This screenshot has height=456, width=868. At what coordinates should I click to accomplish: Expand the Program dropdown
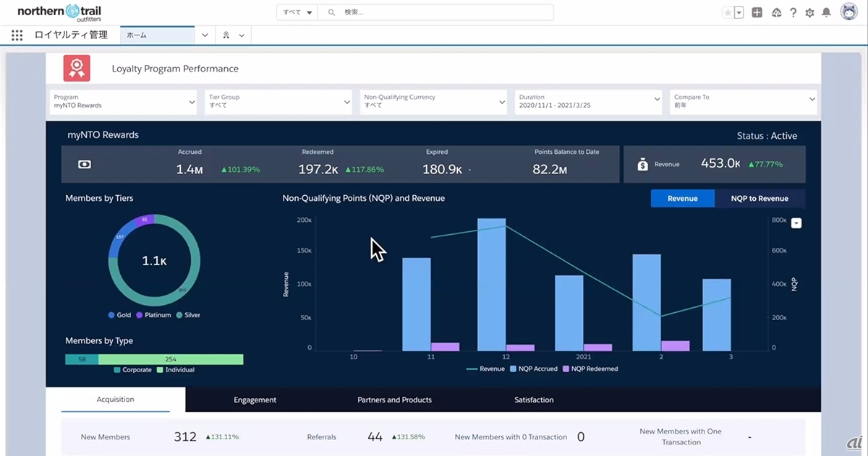124,101
